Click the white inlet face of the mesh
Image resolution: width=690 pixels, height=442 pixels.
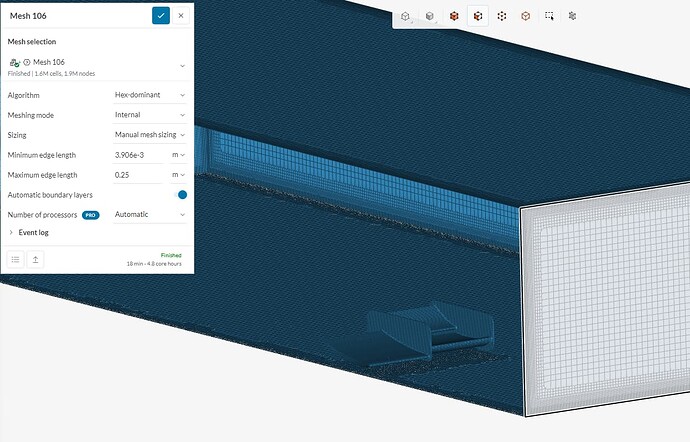tap(609, 299)
